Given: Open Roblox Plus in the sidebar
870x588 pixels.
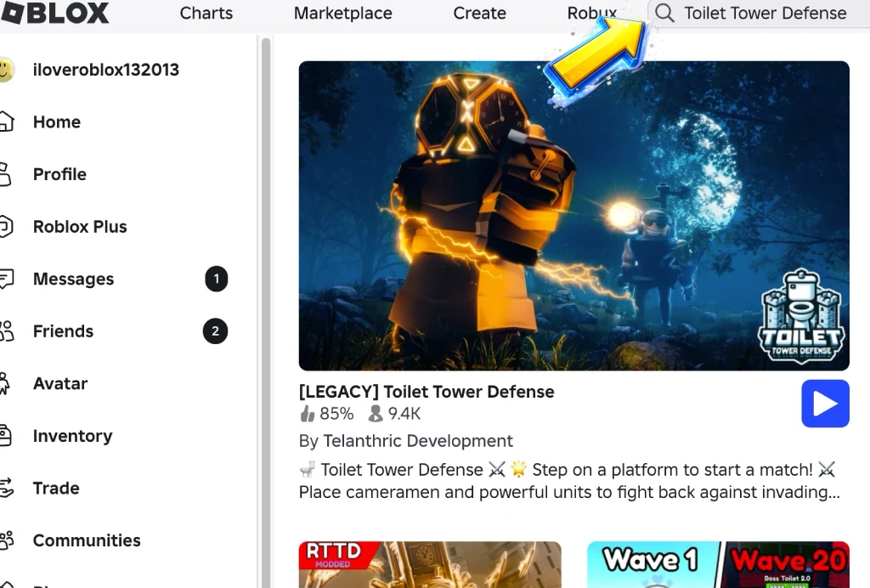Looking at the screenshot, I should 80,226.
